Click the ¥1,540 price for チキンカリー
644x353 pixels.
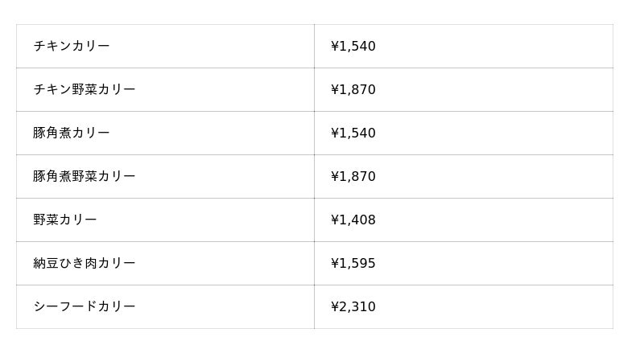[x=353, y=47]
